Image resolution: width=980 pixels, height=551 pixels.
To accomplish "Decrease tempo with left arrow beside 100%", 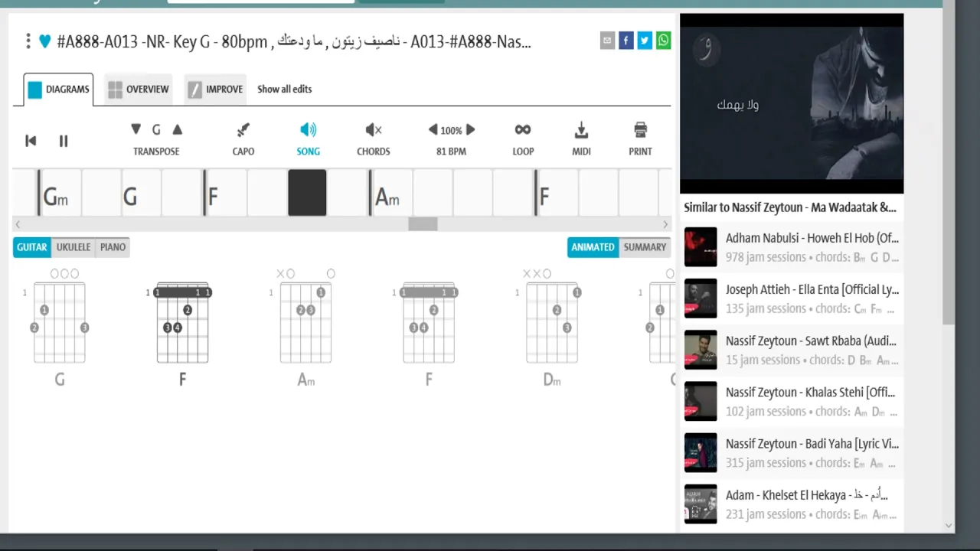I will click(x=433, y=130).
